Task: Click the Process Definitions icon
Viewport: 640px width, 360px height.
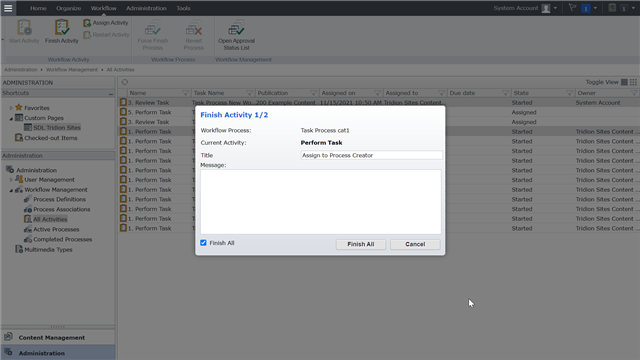Action: point(28,199)
